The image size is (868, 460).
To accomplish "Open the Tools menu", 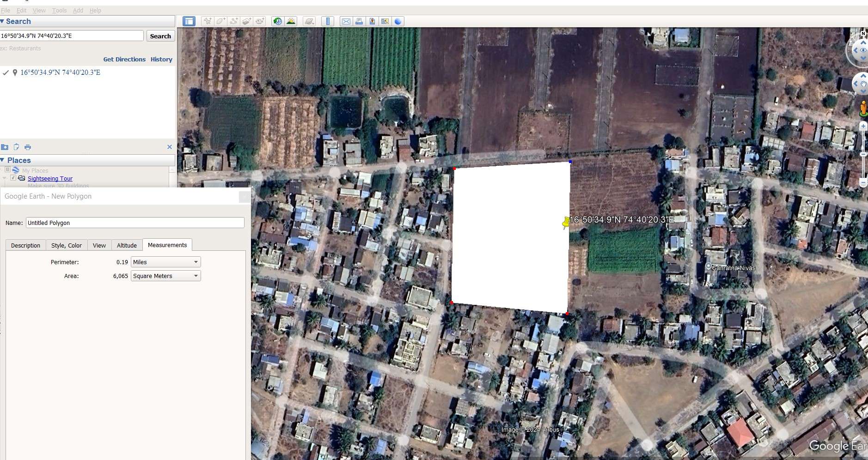I will (x=59, y=10).
